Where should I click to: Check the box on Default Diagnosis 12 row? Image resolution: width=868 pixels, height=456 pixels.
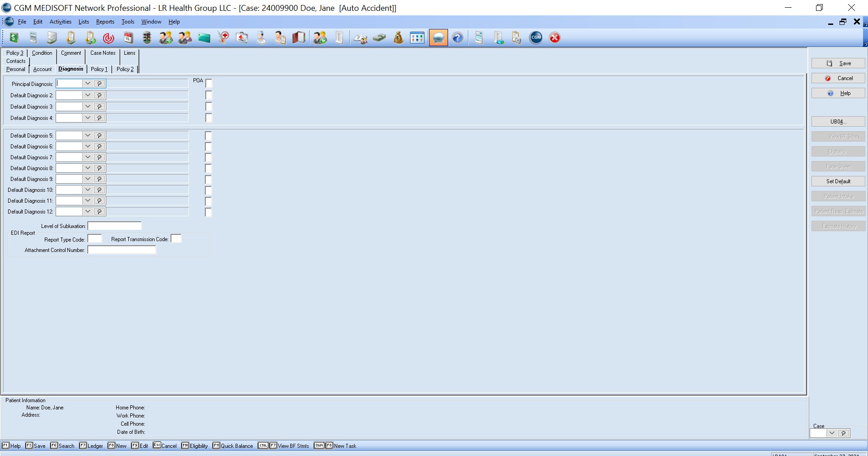pos(208,212)
